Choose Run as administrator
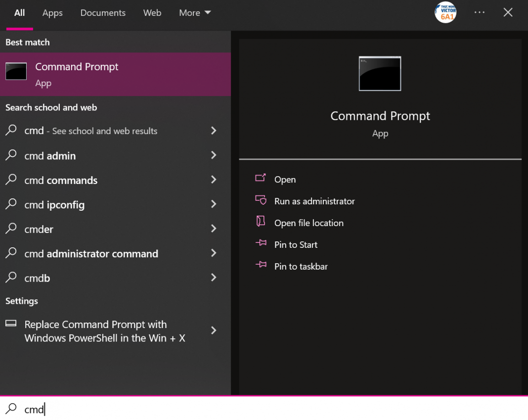The image size is (528, 420). click(314, 201)
